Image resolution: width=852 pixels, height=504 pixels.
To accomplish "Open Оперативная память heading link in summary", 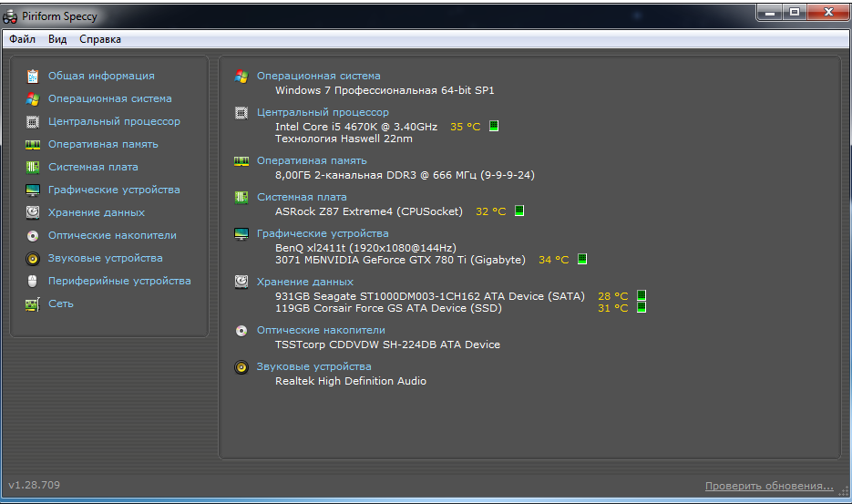I will [x=312, y=161].
